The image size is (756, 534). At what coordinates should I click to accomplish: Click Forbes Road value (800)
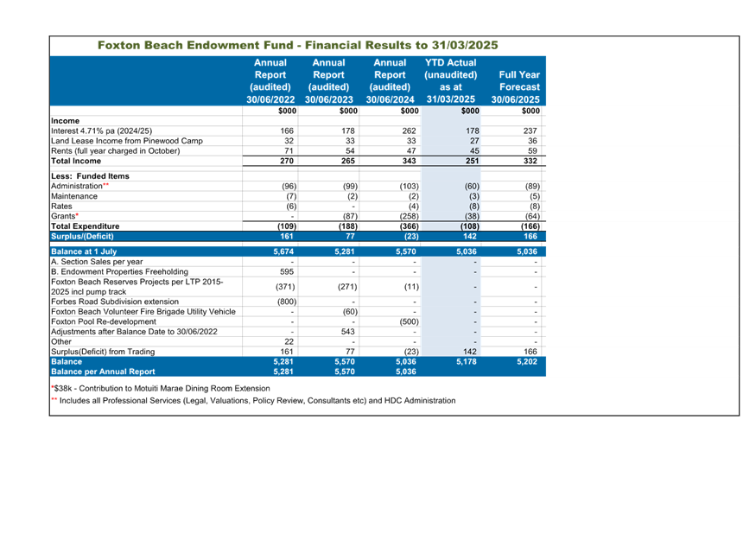(x=287, y=302)
